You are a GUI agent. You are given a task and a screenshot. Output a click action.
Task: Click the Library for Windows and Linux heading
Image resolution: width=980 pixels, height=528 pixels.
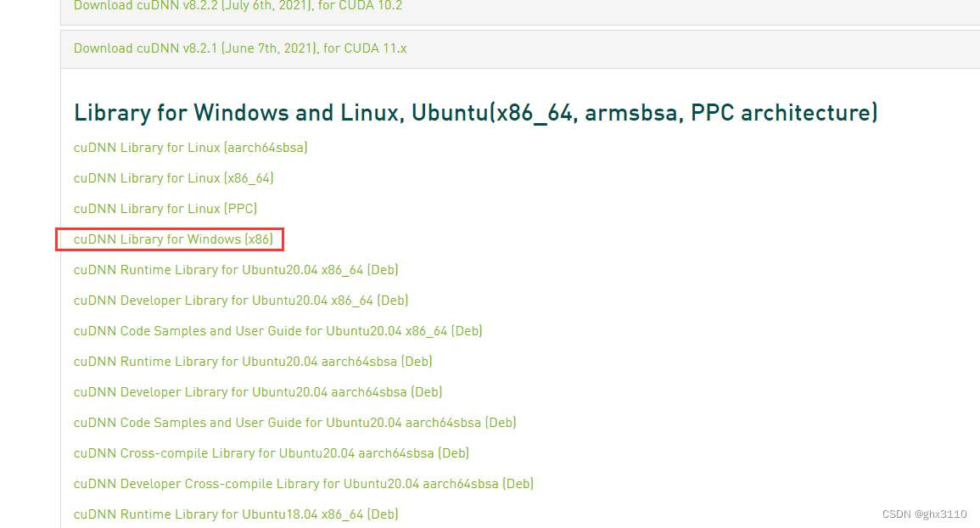tap(475, 112)
